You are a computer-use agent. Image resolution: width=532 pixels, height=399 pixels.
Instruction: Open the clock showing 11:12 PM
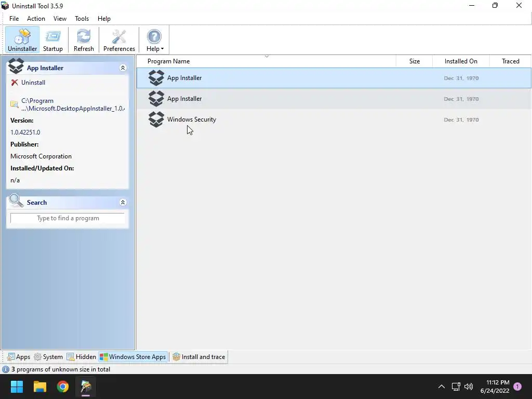point(495,387)
